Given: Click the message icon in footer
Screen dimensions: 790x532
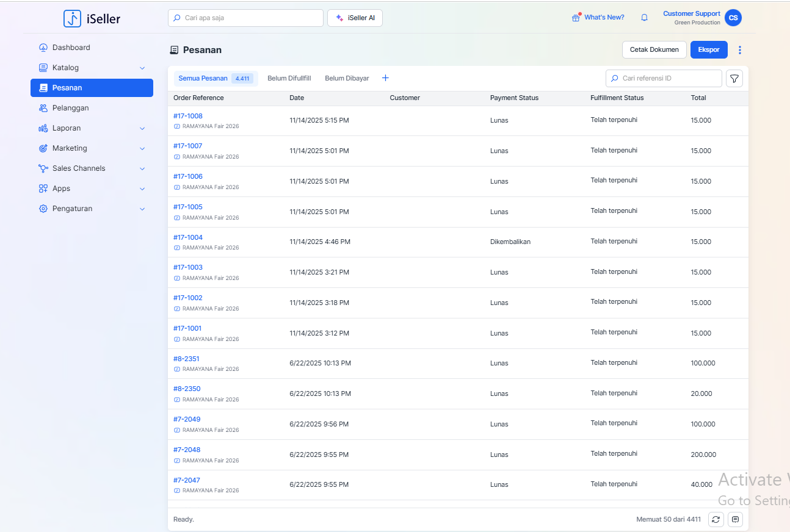Looking at the screenshot, I should pos(736,519).
